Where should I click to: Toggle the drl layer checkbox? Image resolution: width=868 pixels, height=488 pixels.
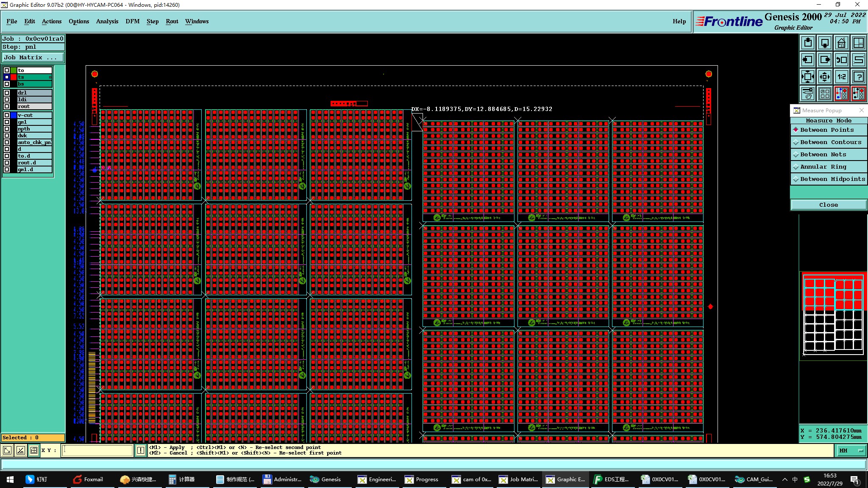[7, 93]
